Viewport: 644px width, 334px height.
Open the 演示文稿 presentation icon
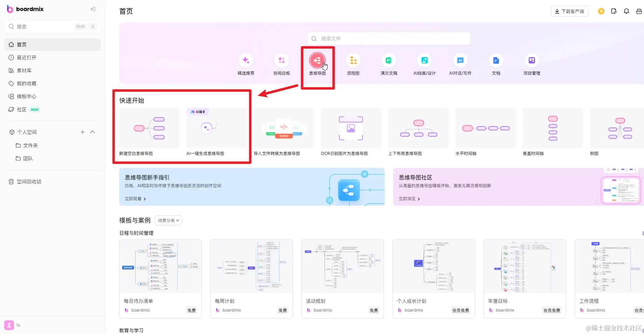[389, 60]
